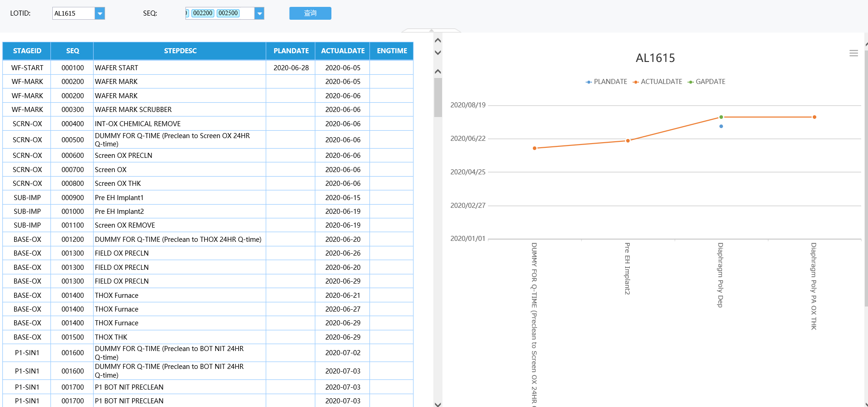This screenshot has width=868, height=407.
Task: Click ACTUALDATE value 2020-06-26
Action: pyautogui.click(x=343, y=253)
